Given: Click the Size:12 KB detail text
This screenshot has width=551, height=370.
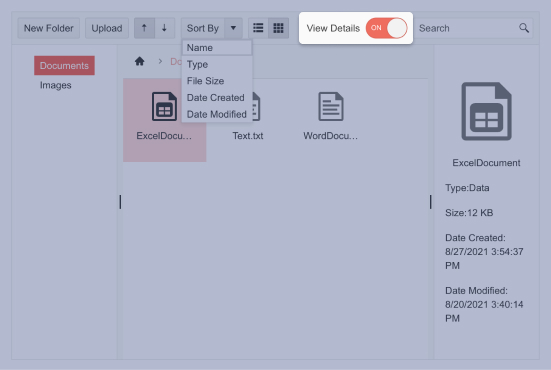Looking at the screenshot, I should coord(469,213).
